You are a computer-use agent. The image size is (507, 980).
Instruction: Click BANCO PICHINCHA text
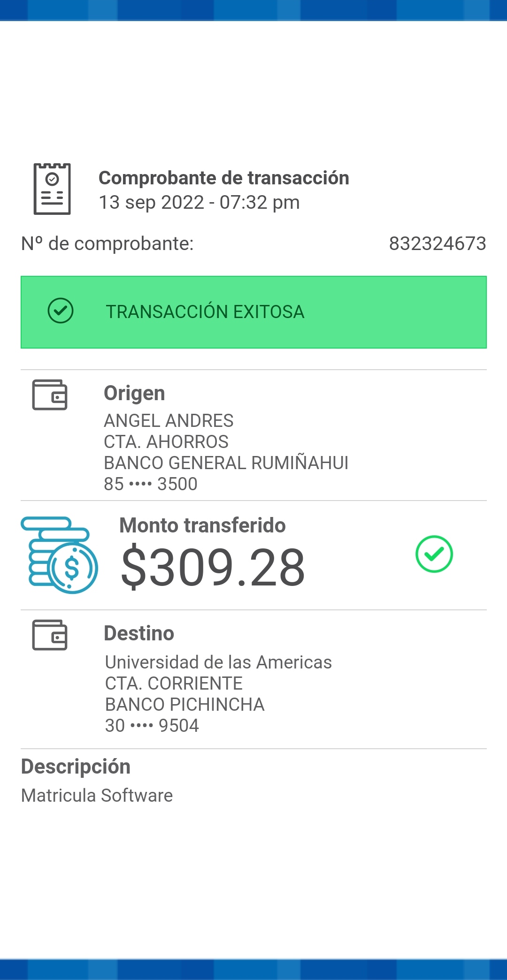(184, 705)
